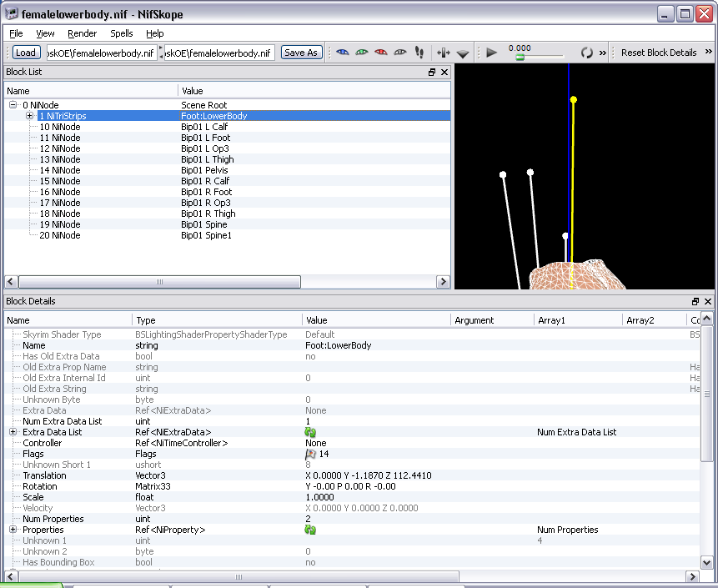Click the blue eye view icon
The height and width of the screenshot is (588, 718).
tap(342, 53)
